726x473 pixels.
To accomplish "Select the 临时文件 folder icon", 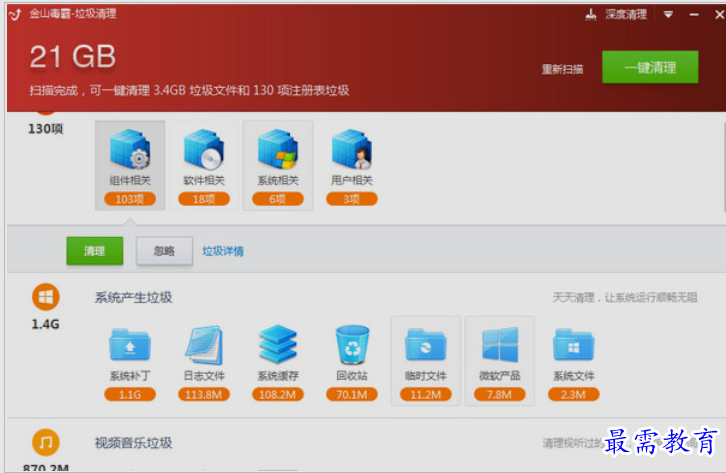I will pos(426,345).
